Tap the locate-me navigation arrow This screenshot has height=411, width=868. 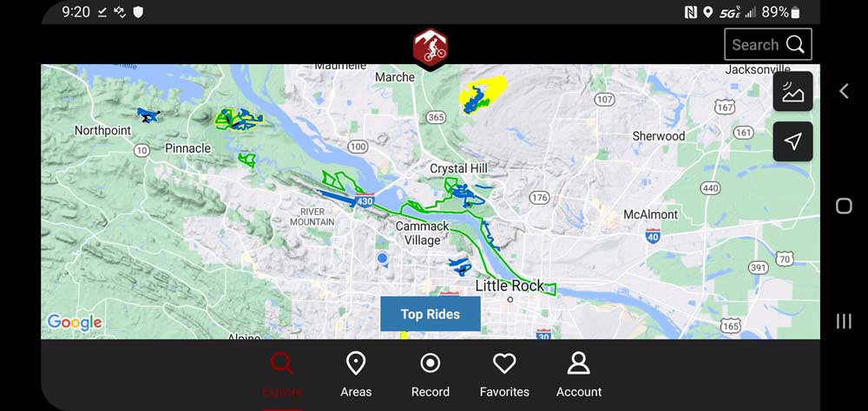click(x=792, y=141)
